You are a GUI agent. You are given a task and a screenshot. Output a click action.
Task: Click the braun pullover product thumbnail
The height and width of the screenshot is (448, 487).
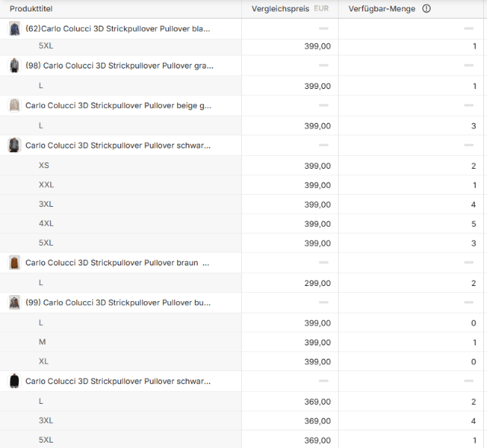click(x=14, y=262)
